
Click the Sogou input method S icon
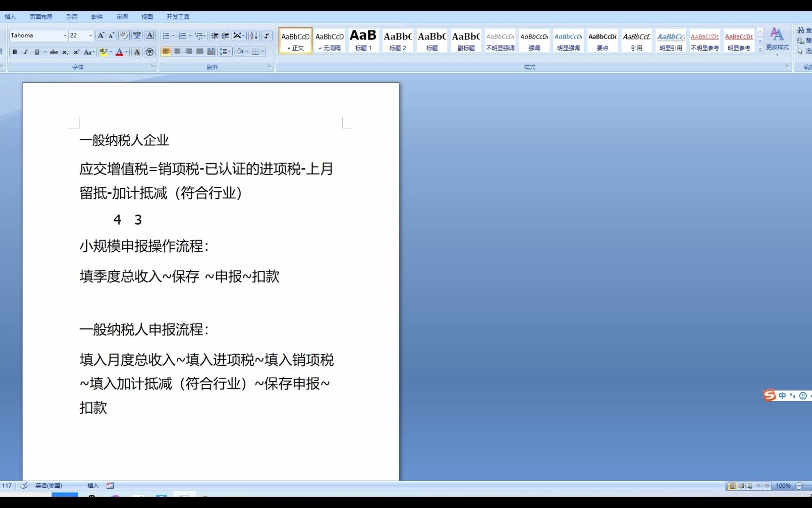(770, 395)
